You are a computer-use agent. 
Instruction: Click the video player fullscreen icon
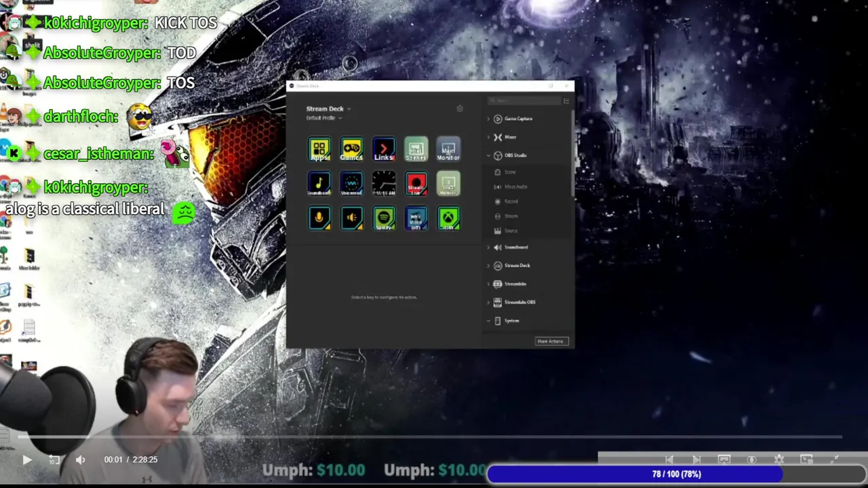click(x=835, y=460)
